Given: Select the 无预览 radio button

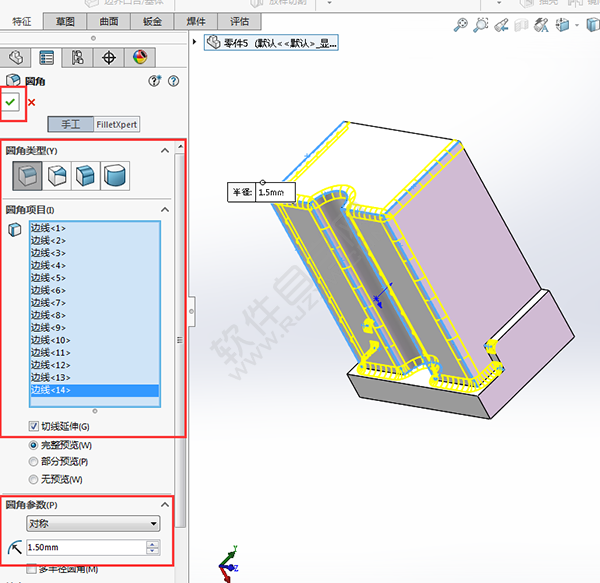Looking at the screenshot, I should click(34, 479).
